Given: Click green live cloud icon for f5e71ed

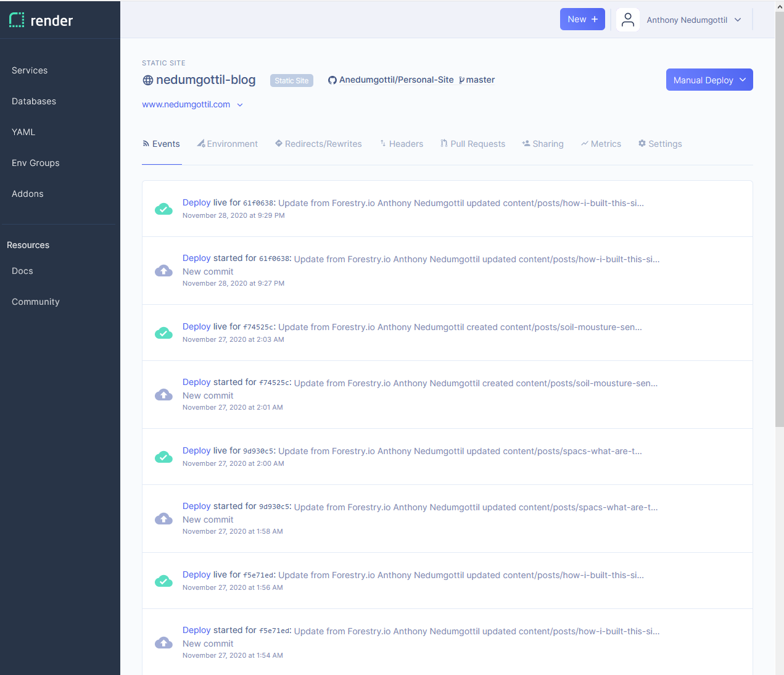Looking at the screenshot, I should (163, 581).
